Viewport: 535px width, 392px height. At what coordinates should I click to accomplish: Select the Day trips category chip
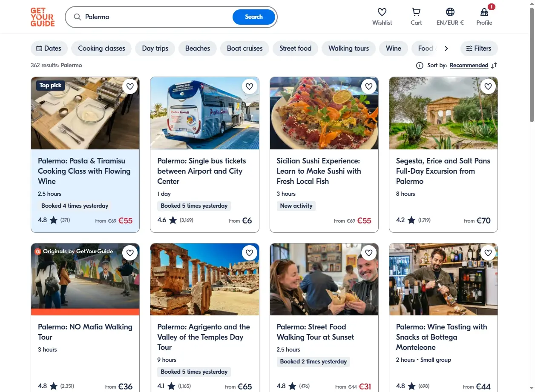point(155,49)
